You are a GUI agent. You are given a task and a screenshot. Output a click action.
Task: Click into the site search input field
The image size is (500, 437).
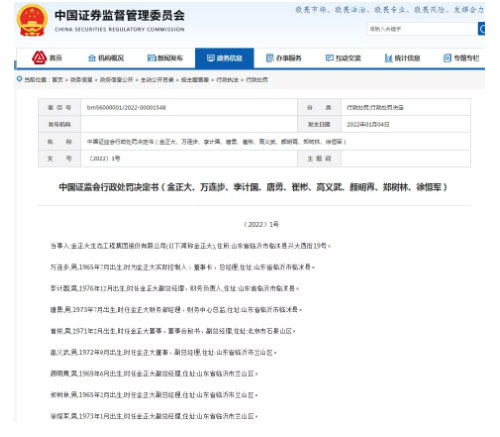(x=422, y=29)
